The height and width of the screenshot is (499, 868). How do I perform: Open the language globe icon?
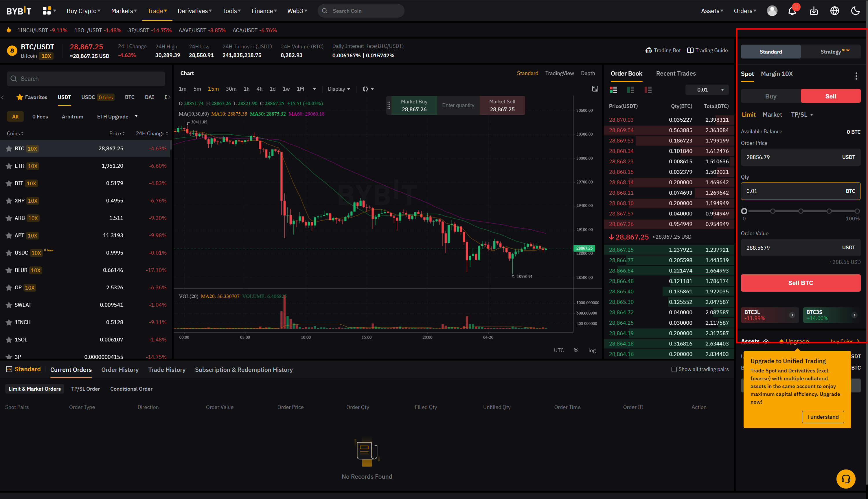click(834, 11)
